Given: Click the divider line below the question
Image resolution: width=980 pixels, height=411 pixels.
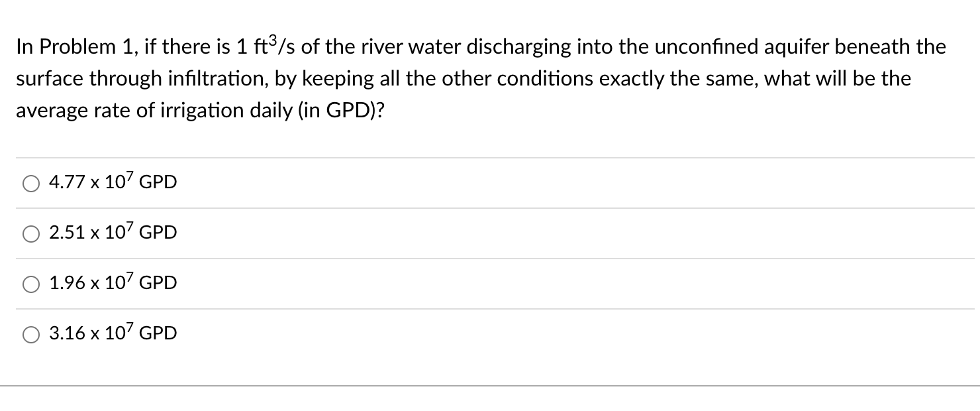Looking at the screenshot, I should coord(490,157).
